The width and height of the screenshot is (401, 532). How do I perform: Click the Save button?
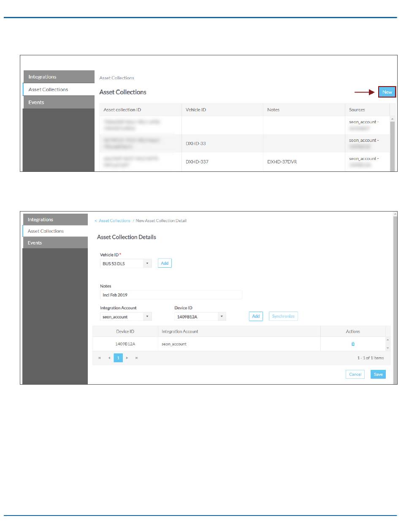point(378,374)
